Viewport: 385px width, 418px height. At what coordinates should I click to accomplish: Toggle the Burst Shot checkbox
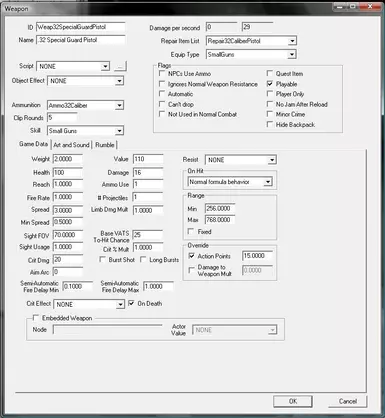click(x=103, y=259)
